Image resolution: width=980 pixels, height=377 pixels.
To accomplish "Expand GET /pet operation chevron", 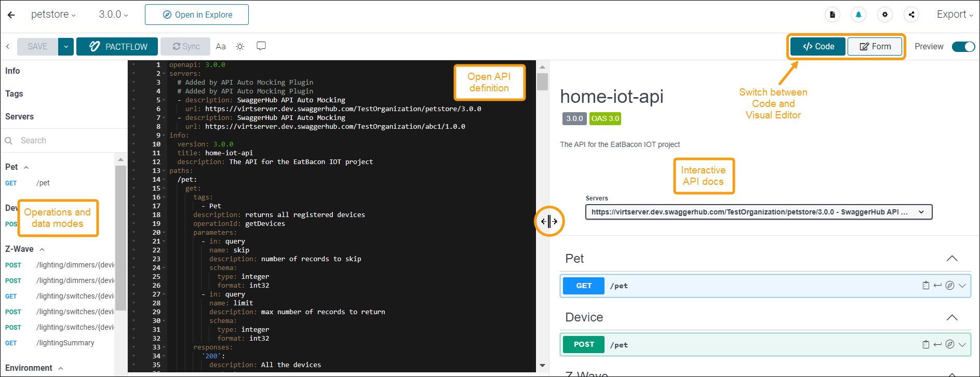I will pyautogui.click(x=962, y=286).
